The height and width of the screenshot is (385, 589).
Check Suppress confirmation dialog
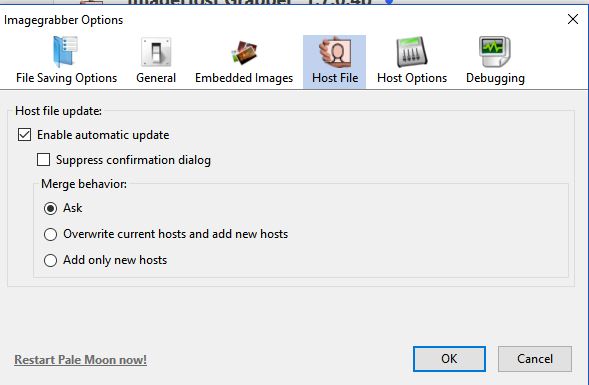[x=44, y=160]
